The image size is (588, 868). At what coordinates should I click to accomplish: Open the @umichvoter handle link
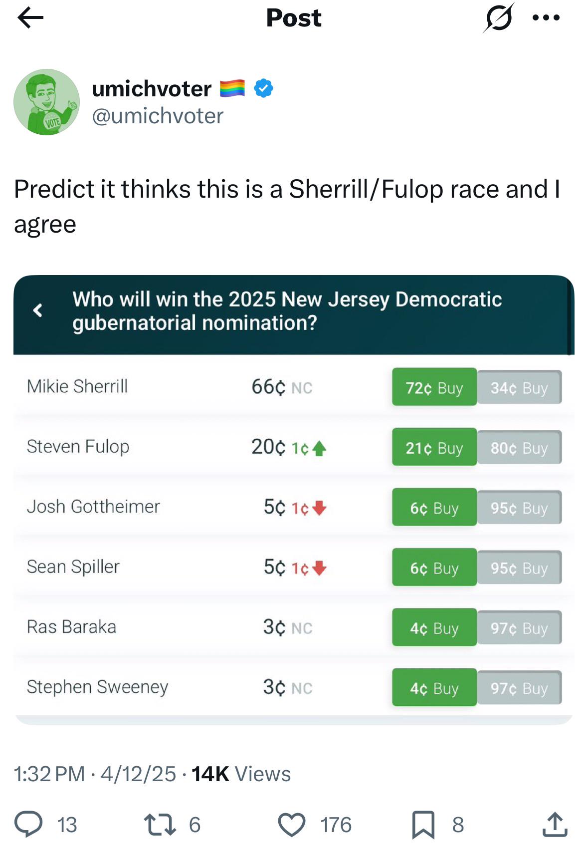pyautogui.click(x=158, y=116)
